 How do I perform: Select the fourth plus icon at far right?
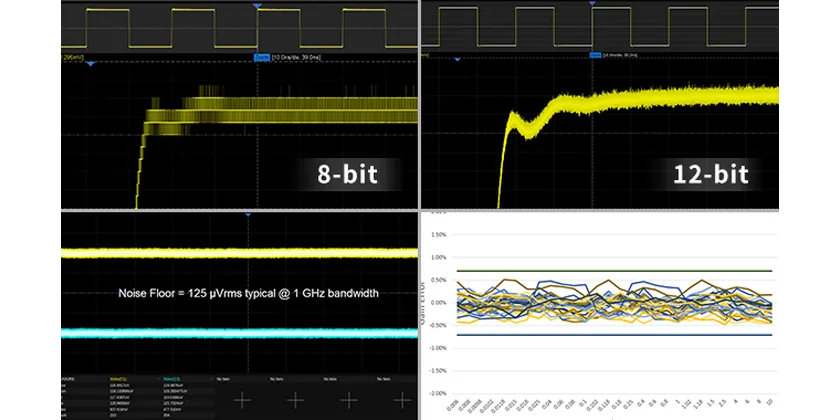[402, 400]
